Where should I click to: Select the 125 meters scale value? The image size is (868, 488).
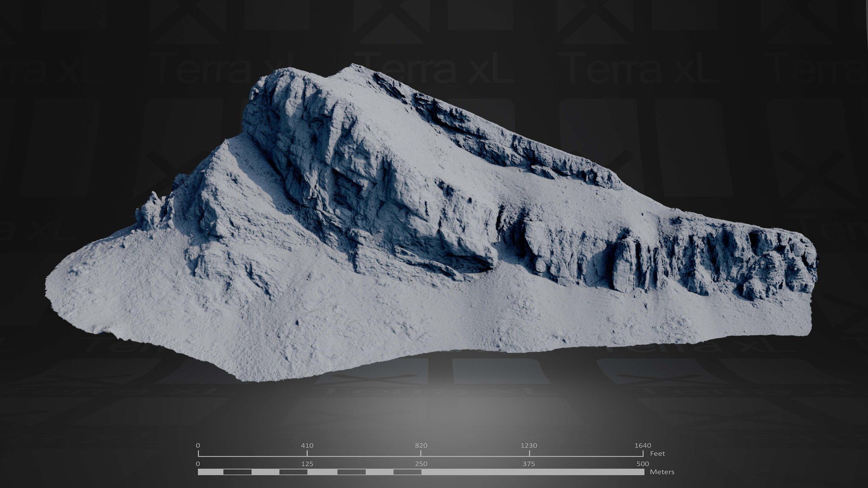click(x=307, y=464)
